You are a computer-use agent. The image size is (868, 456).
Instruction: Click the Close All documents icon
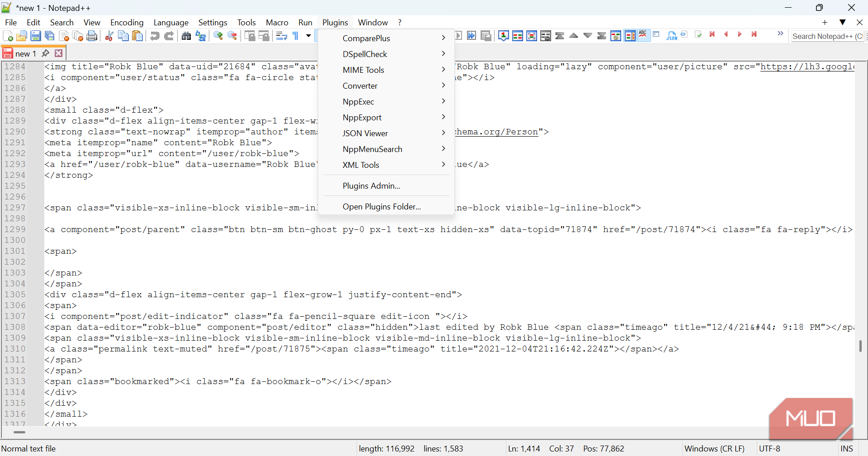[78, 36]
